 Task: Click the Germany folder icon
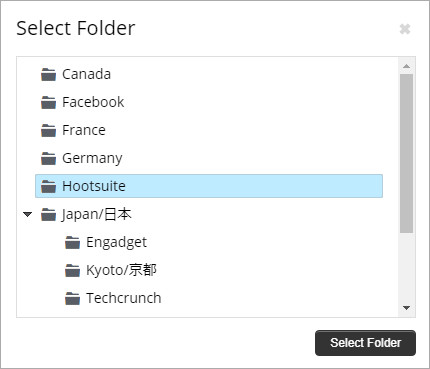point(48,159)
